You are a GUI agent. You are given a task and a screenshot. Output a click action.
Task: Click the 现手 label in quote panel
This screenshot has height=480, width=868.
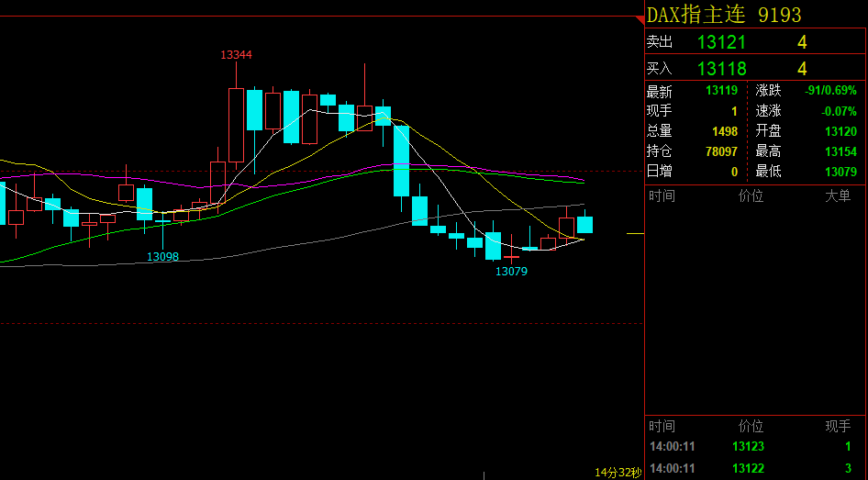[x=660, y=111]
